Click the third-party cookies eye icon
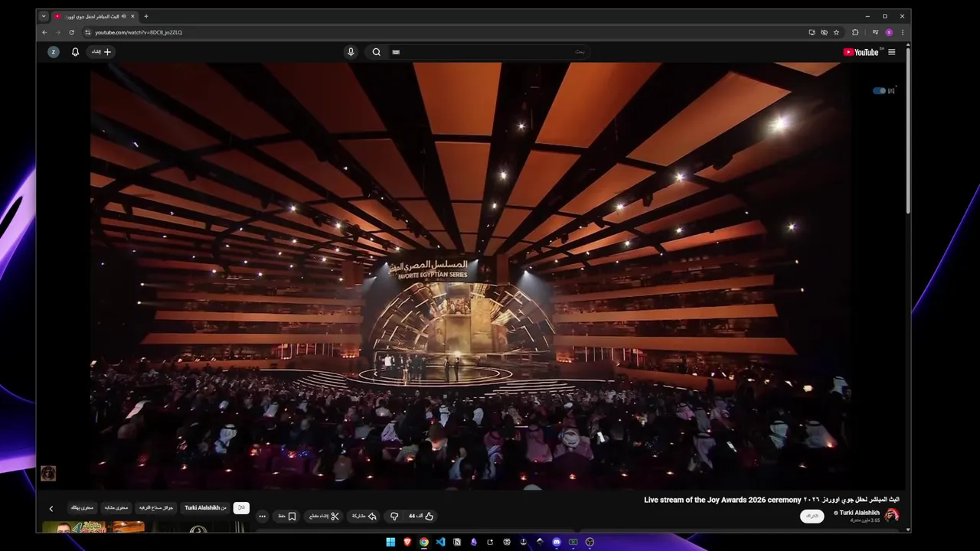This screenshot has height=551, width=980. (824, 32)
